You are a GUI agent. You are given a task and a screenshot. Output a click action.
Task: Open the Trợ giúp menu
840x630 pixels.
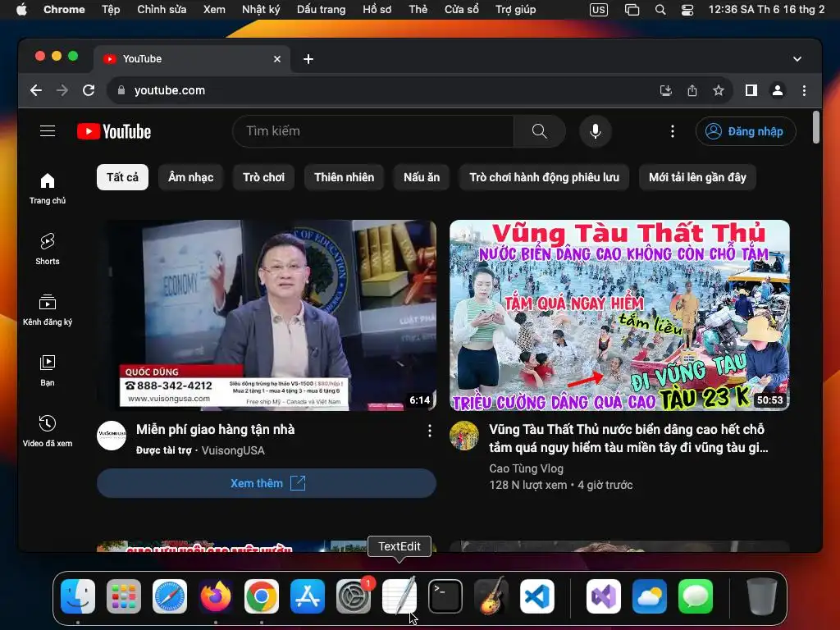[516, 9]
